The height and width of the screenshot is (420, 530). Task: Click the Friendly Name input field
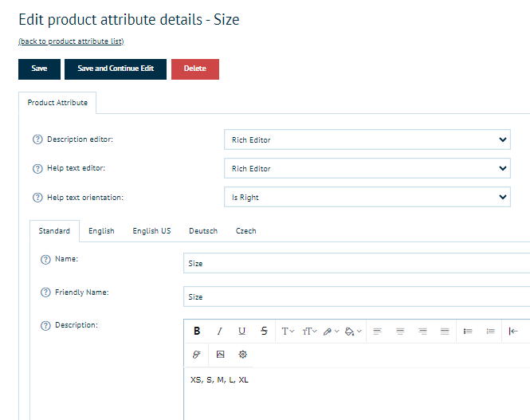click(356, 296)
